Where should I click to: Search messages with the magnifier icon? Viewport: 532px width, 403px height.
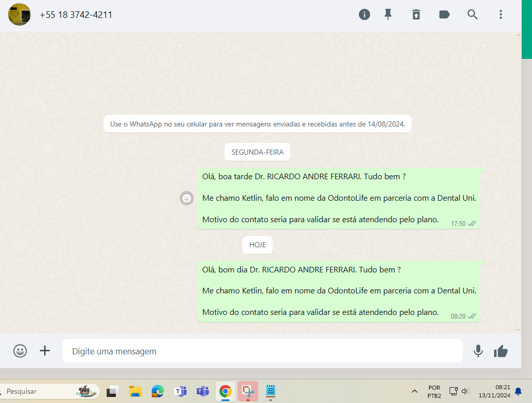tap(472, 14)
